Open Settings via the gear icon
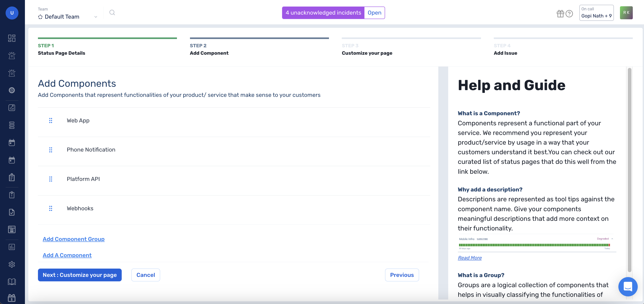The image size is (644, 304). (x=12, y=264)
